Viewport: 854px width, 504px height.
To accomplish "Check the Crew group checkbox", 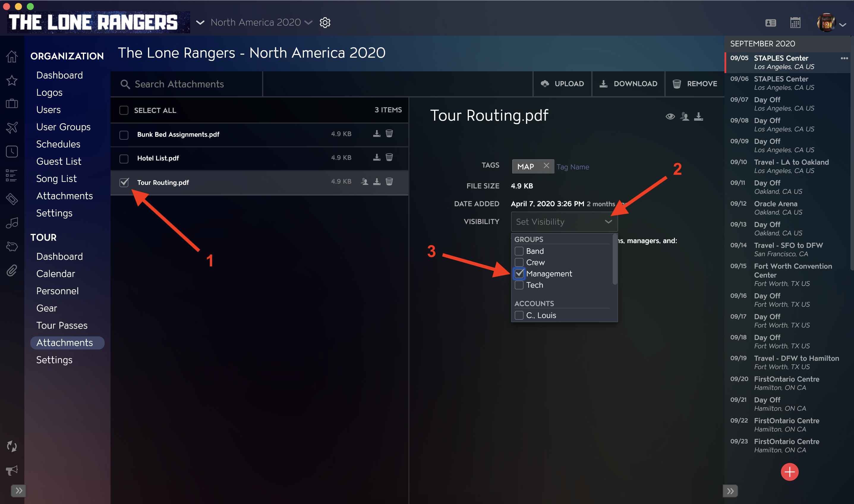I will point(519,262).
